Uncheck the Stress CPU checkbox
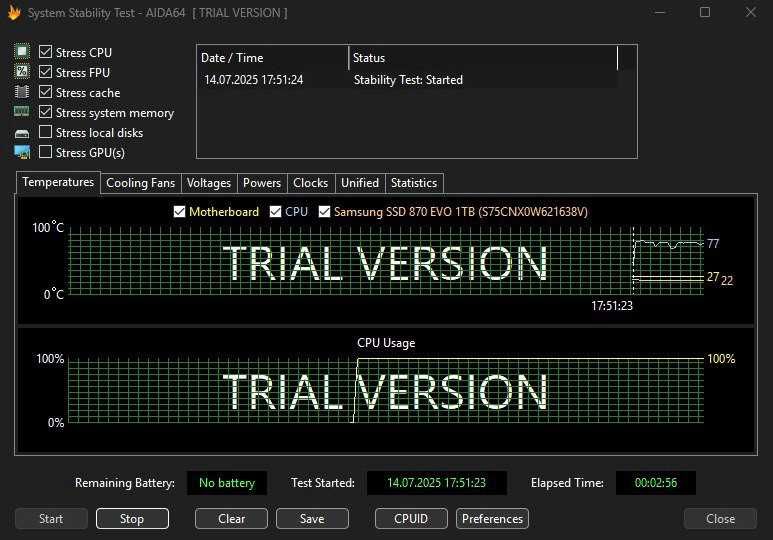This screenshot has width=773, height=540. point(45,52)
